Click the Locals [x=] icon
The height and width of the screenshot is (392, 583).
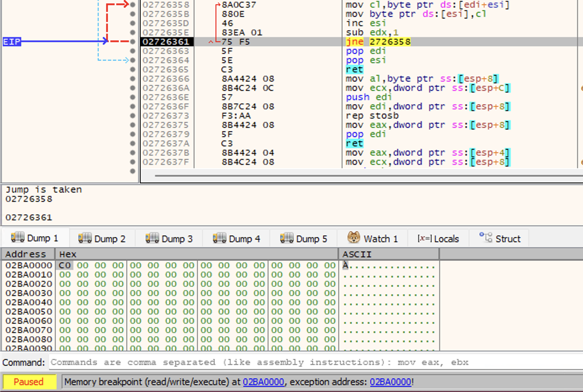[x=424, y=238]
